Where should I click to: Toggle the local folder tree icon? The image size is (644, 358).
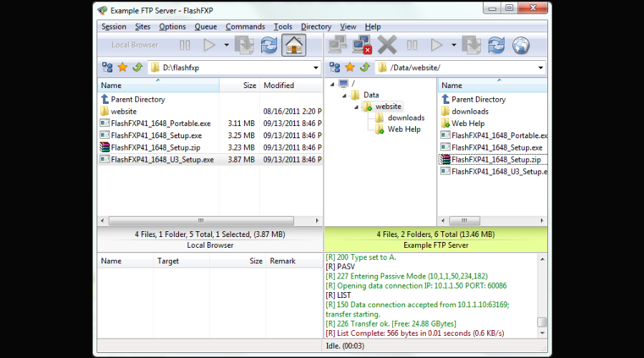tap(107, 67)
